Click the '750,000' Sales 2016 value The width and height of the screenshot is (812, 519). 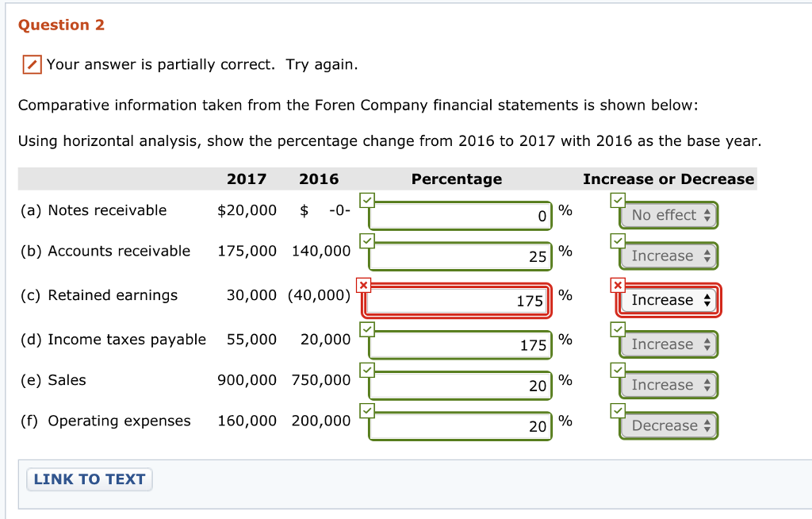(x=321, y=380)
